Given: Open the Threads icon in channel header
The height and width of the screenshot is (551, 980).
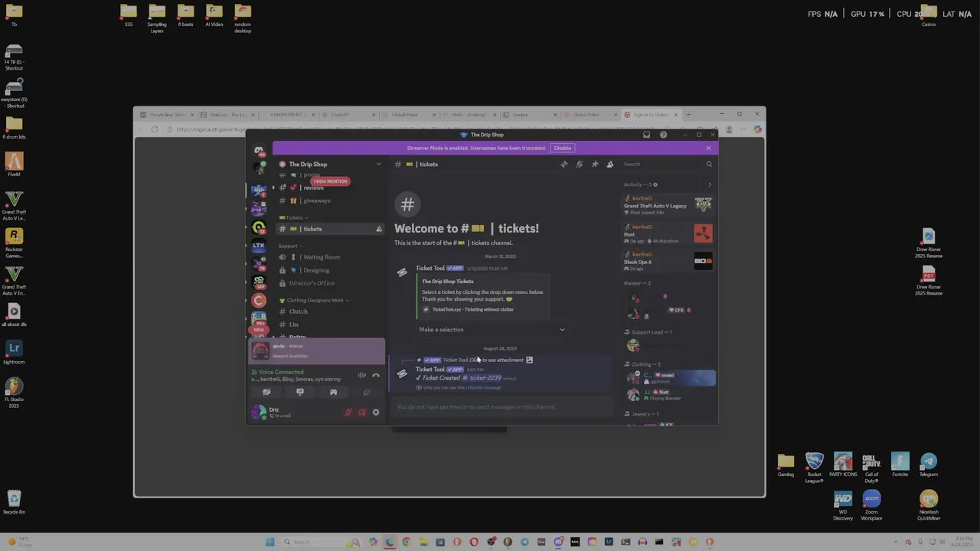Looking at the screenshot, I should coord(564,164).
